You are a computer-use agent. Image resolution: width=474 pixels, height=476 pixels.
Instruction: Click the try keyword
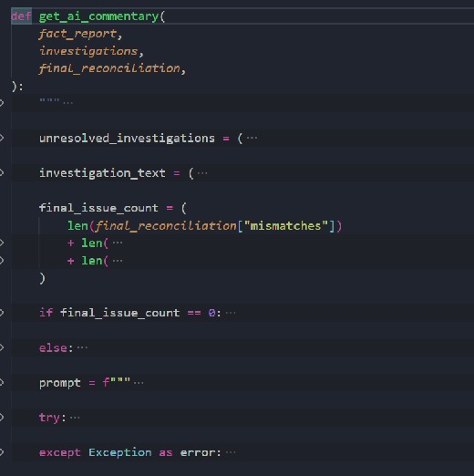pos(49,418)
